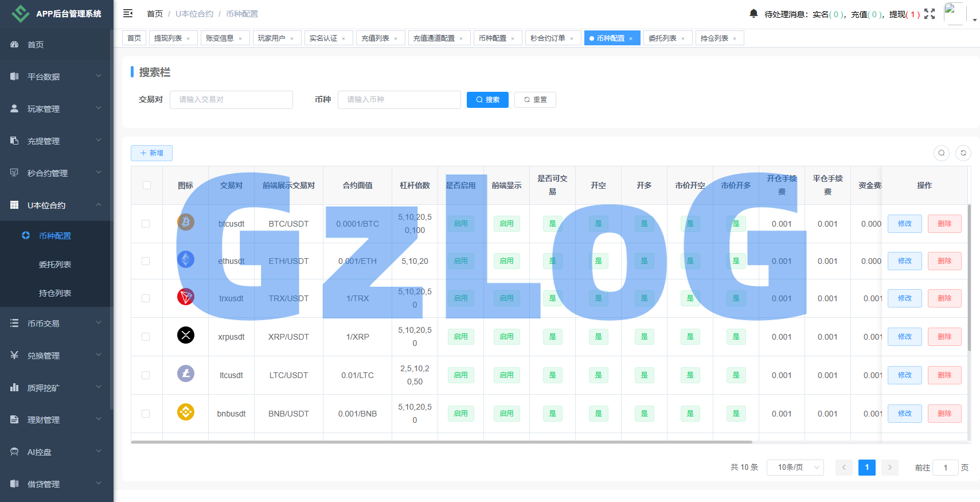Screen dimensions: 980x502
Task: Click the 新增 add button
Action: pyautogui.click(x=151, y=153)
